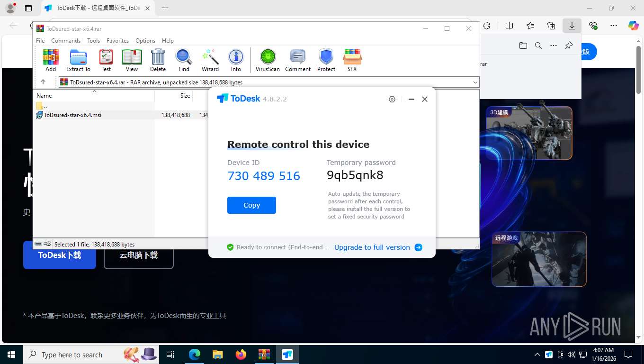
Task: Open the Windows Start menu
Action: click(x=11, y=355)
